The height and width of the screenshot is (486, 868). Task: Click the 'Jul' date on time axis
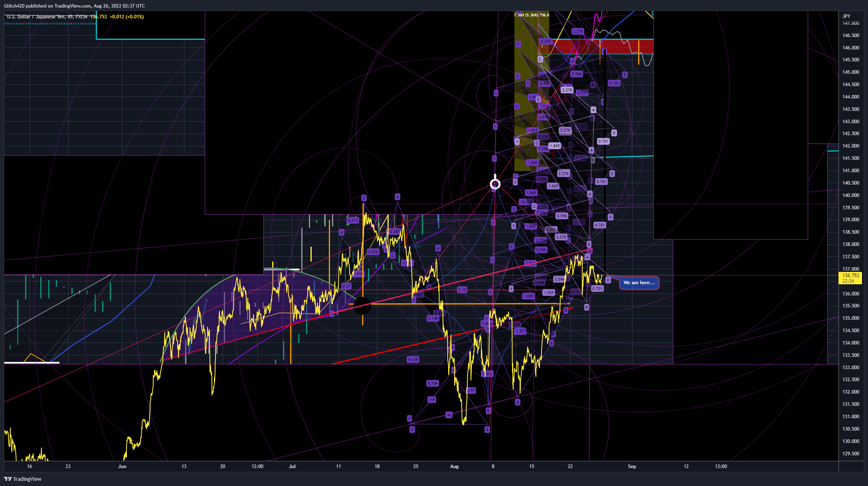click(x=292, y=466)
